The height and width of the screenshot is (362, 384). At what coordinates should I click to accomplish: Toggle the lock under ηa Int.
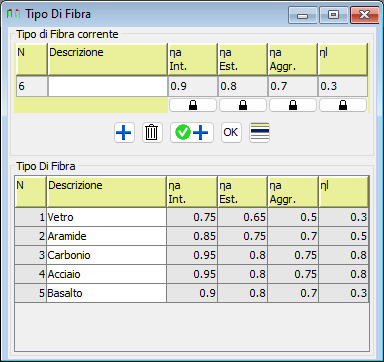coord(193,105)
